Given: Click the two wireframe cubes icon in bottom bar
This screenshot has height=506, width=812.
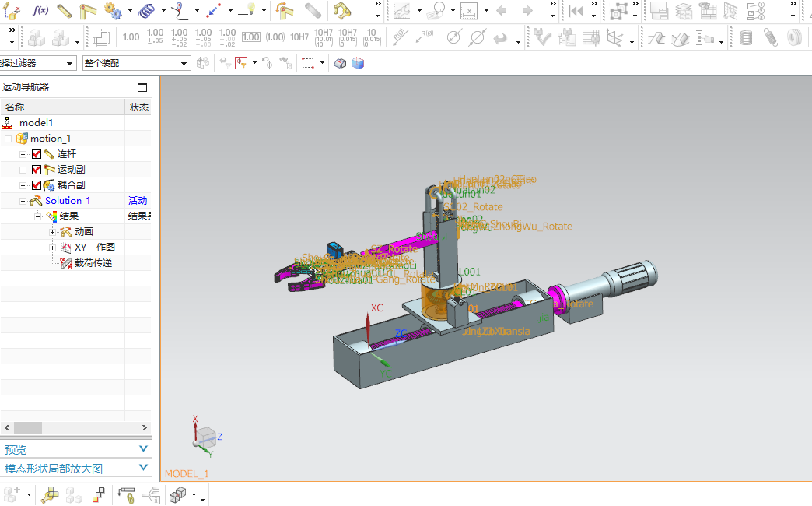Looking at the screenshot, I should (177, 495).
